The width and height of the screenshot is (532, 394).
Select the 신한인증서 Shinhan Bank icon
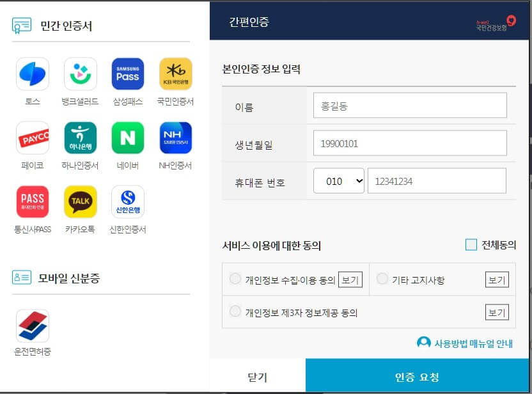click(x=128, y=201)
